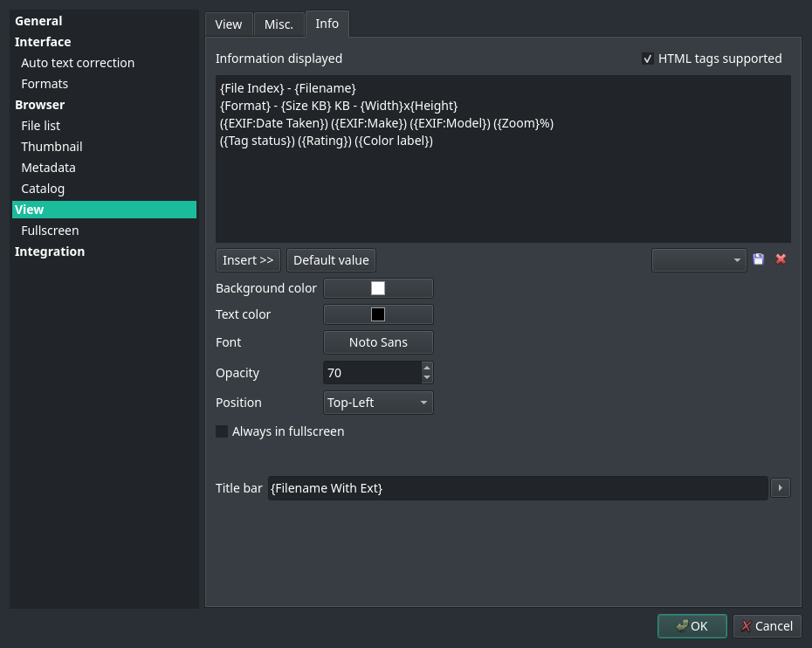Switch to the View tab

[228, 24]
